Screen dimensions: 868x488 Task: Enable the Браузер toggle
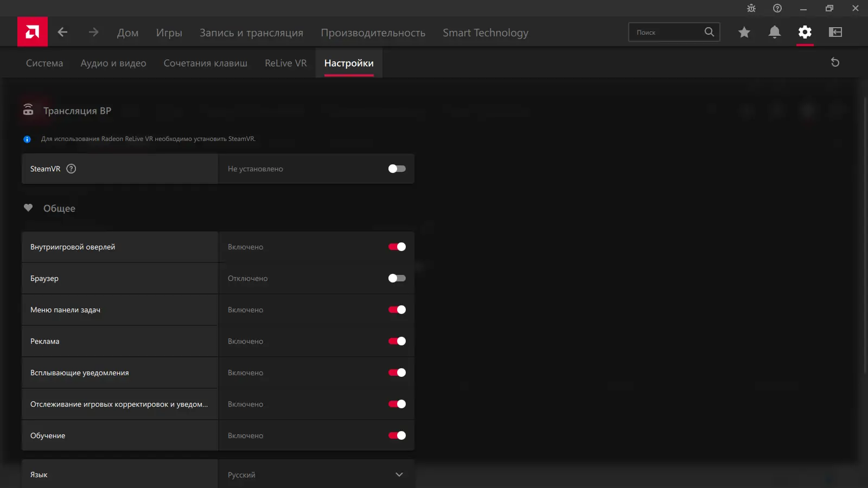397,278
